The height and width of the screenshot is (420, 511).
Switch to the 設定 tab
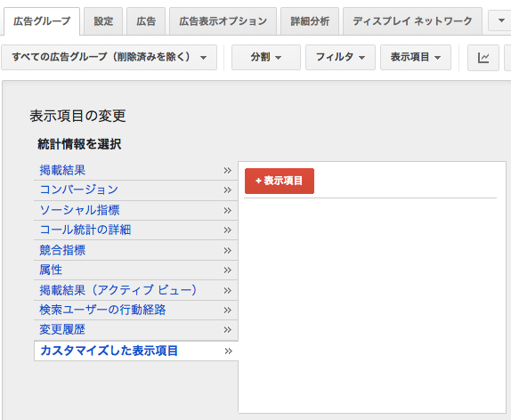point(103,21)
